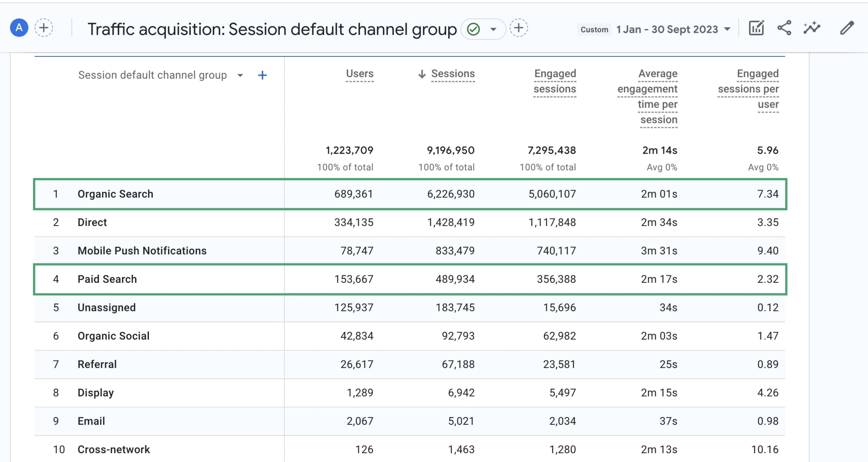Add a filter with the plus icon after the report title
This screenshot has width=868, height=462.
coord(519,28)
